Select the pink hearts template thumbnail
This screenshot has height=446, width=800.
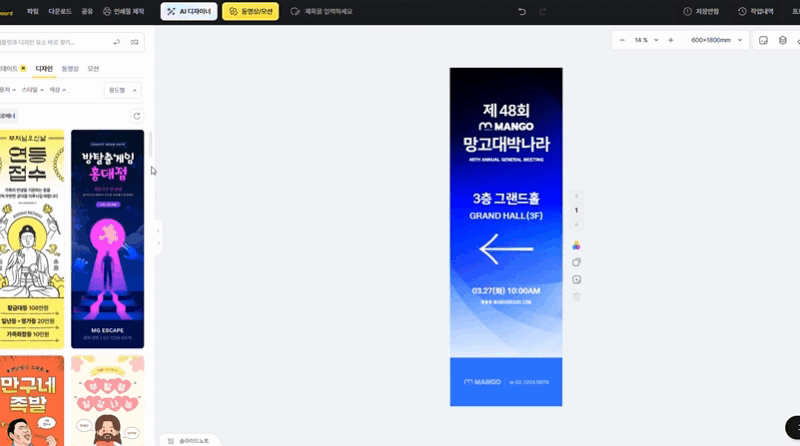pos(108,401)
